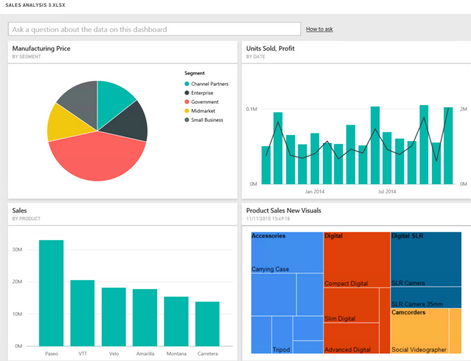Select the red Government pie slice
Viewport: 471px width, 361px height.
pyautogui.click(x=97, y=158)
